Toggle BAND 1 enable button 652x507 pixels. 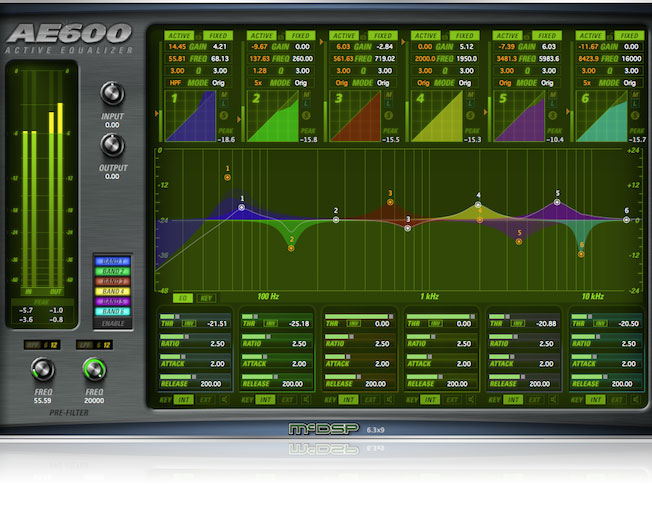click(111, 263)
